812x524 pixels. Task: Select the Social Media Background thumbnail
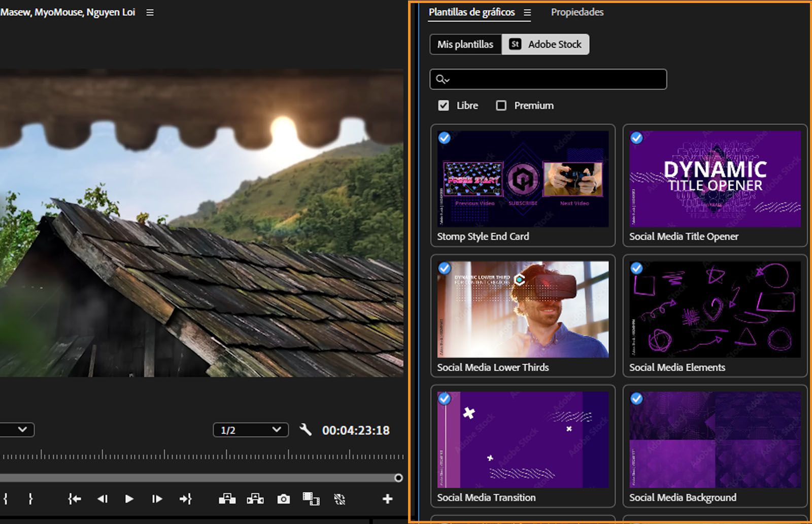click(715, 440)
